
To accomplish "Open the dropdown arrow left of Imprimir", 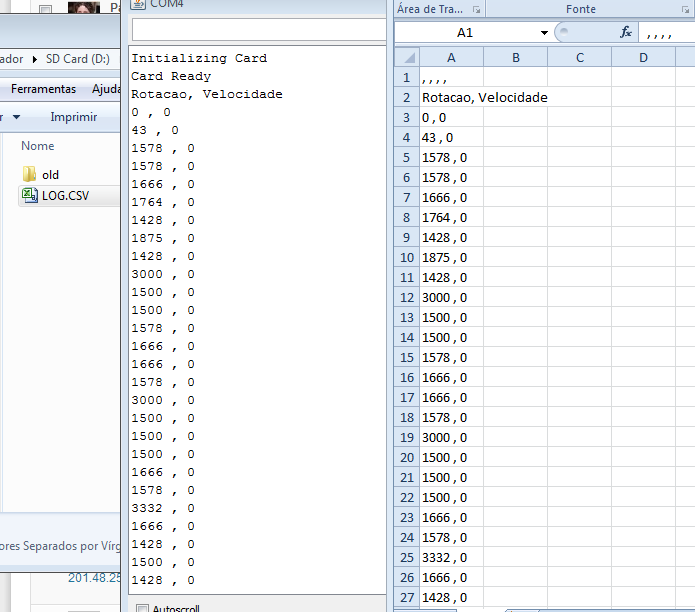I will pos(16,117).
